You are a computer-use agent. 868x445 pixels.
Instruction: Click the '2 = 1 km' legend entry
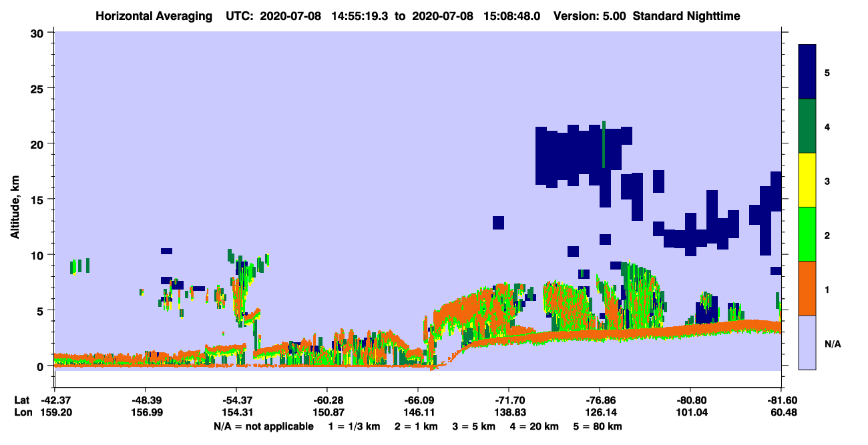tap(416, 426)
